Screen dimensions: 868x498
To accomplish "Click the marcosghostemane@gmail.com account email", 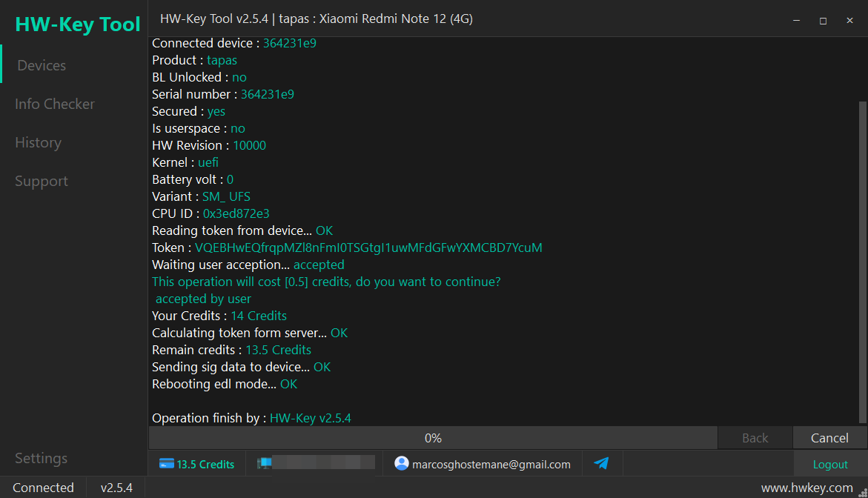I will pyautogui.click(x=491, y=464).
